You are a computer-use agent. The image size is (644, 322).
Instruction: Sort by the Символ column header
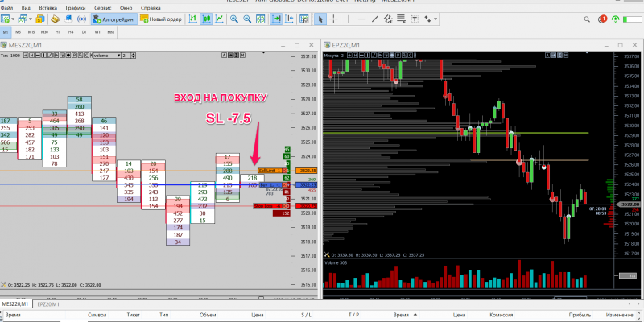pyautogui.click(x=97, y=315)
